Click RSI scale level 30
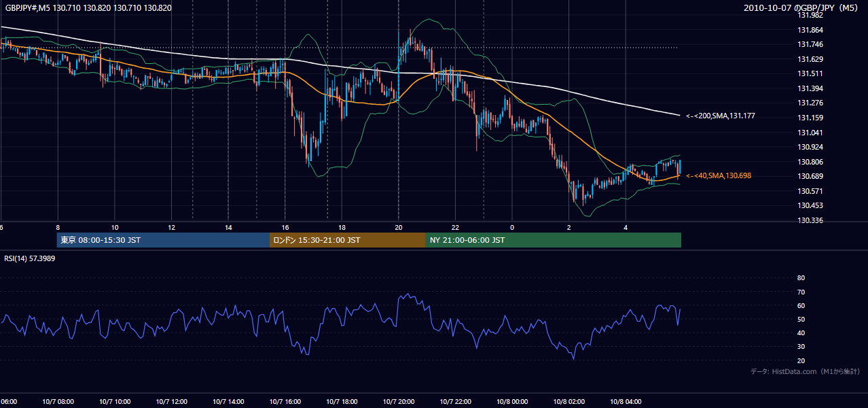The image size is (868, 408). [801, 346]
